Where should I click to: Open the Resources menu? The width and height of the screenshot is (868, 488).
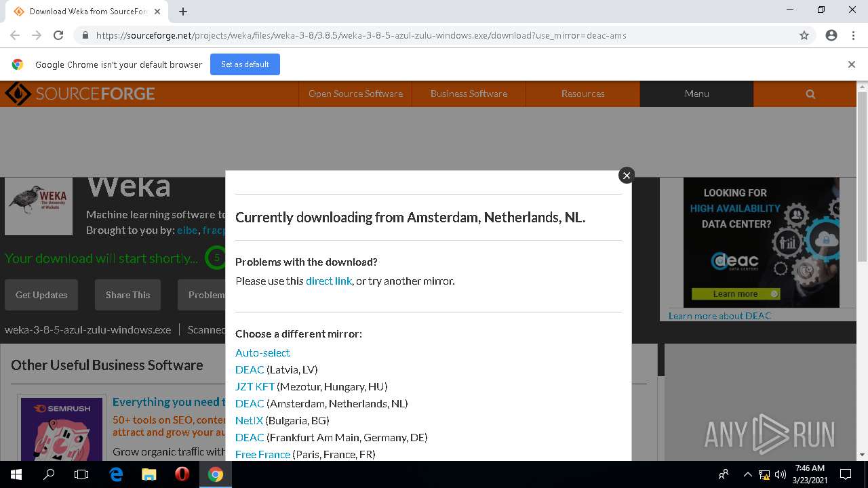pyautogui.click(x=583, y=94)
